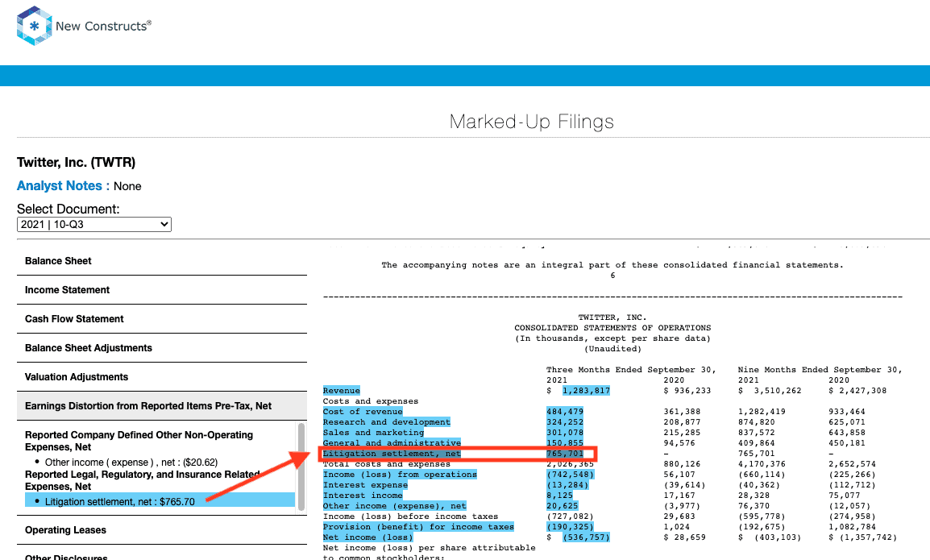This screenshot has height=560, width=930.
Task: Click nine-month 2021 revenue 3,510,262
Action: pos(778,390)
